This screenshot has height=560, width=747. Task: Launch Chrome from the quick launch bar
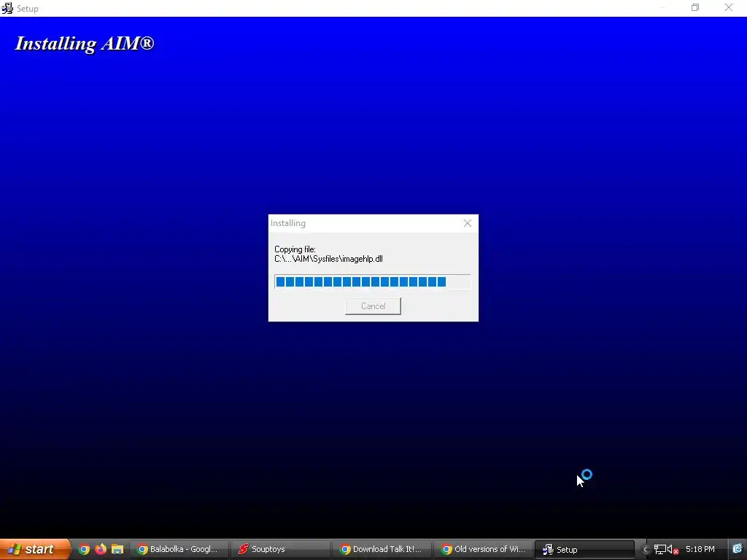click(84, 549)
